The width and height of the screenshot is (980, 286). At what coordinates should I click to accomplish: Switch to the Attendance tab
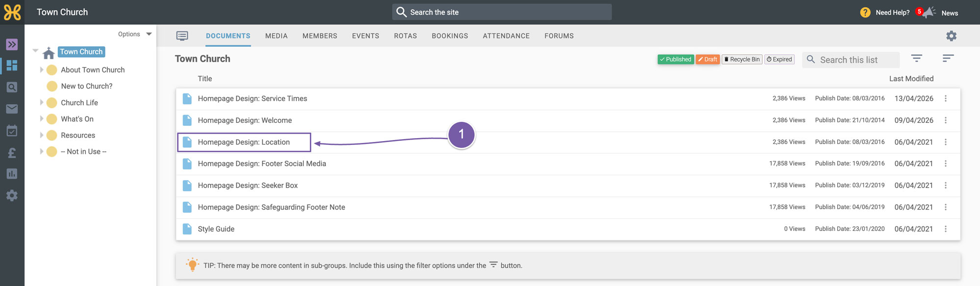pos(506,36)
